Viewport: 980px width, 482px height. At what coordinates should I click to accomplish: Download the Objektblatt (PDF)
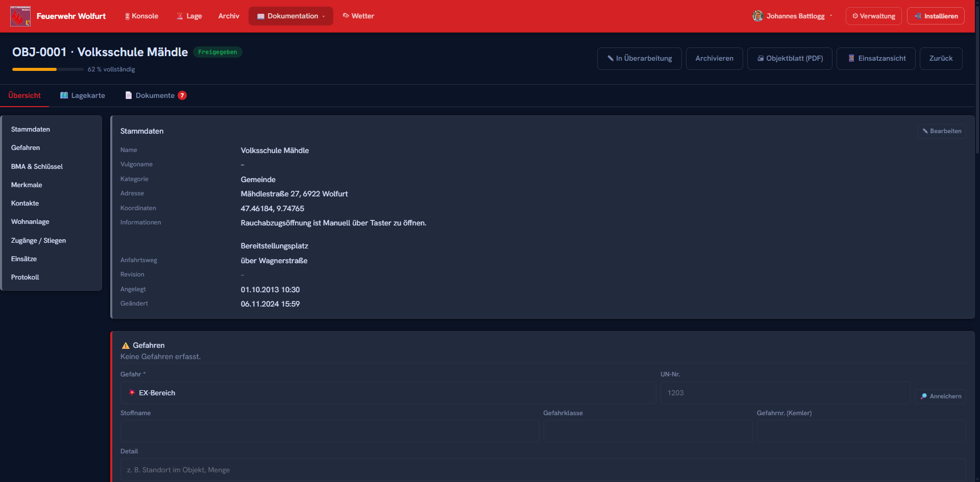coord(790,59)
